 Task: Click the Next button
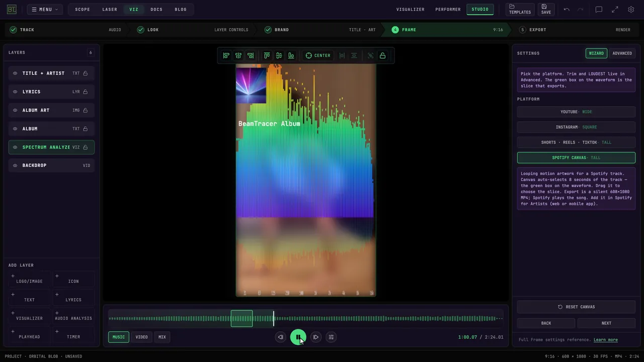click(606, 323)
